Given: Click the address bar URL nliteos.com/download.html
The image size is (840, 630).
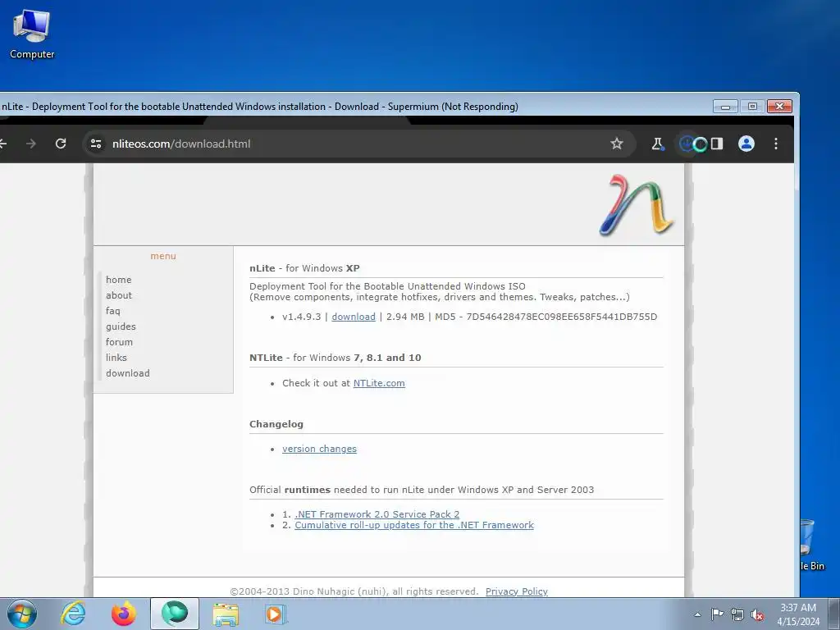Looking at the screenshot, I should (181, 144).
